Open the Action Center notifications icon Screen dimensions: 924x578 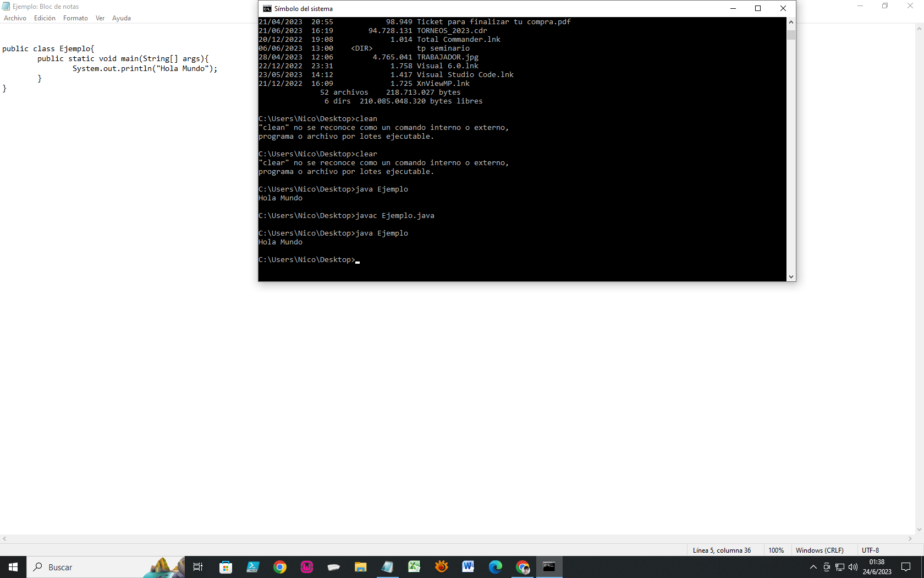(906, 567)
